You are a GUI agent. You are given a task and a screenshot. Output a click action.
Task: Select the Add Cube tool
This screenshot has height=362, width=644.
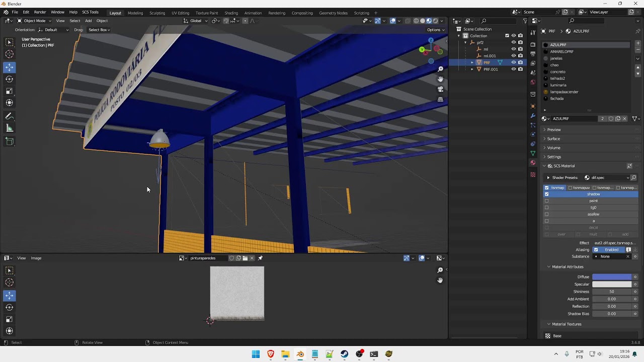coord(10,141)
